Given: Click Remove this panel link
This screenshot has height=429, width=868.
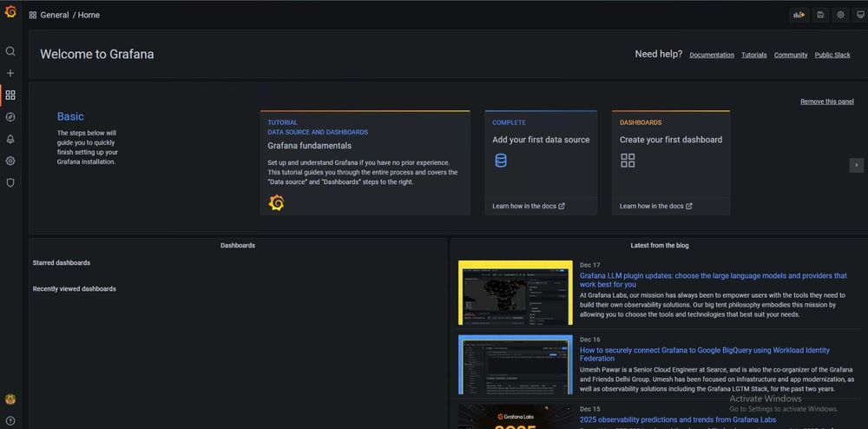Looking at the screenshot, I should click(827, 102).
